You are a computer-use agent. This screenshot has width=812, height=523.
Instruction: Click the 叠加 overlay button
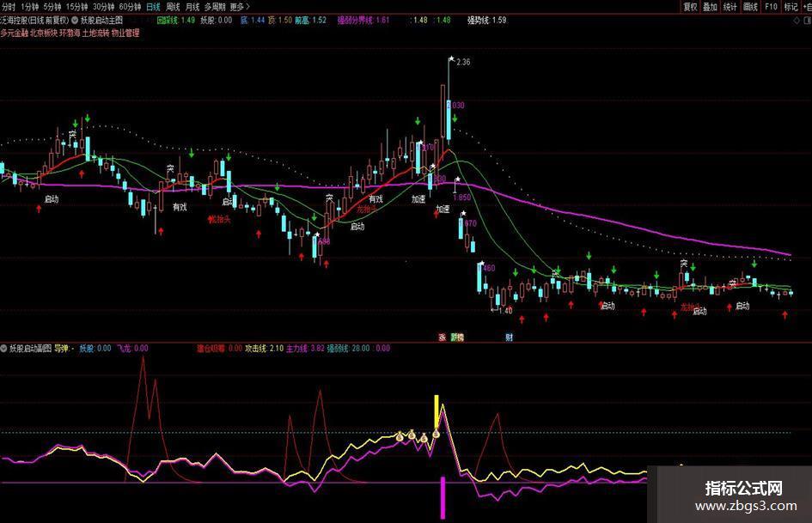pyautogui.click(x=710, y=7)
